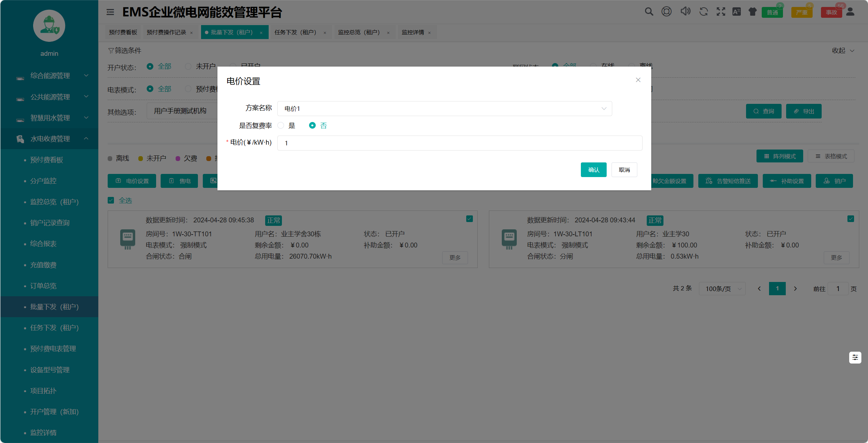Click the refresh icon in header
The image size is (868, 443).
(704, 12)
